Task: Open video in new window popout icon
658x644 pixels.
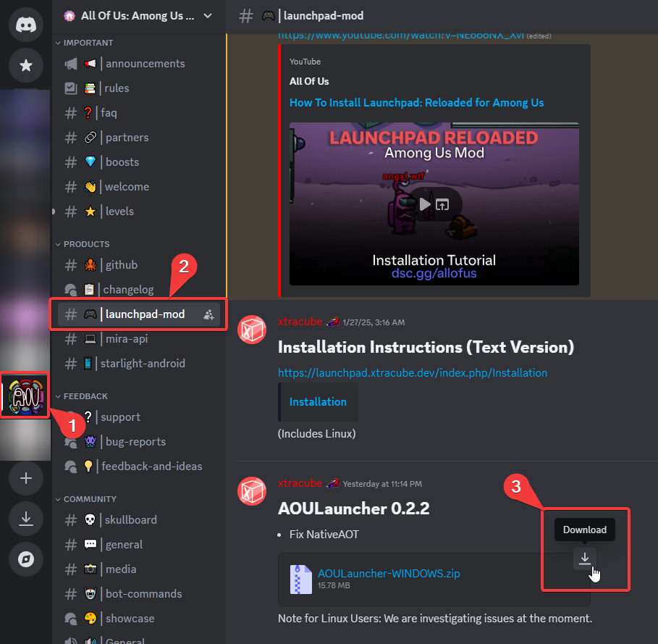Action: click(x=442, y=204)
